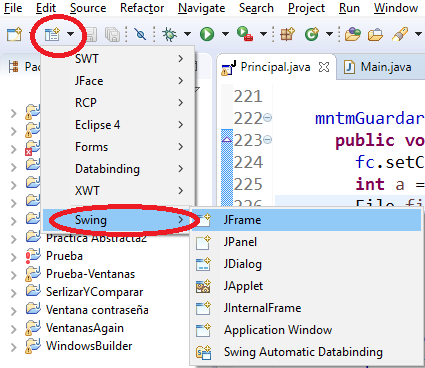The image size is (425, 368).
Task: Open the Edit menu
Action: (x=46, y=8)
